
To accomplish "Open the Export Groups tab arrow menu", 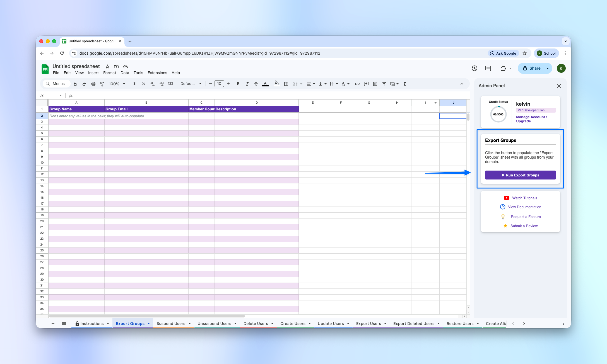I will click(x=149, y=324).
